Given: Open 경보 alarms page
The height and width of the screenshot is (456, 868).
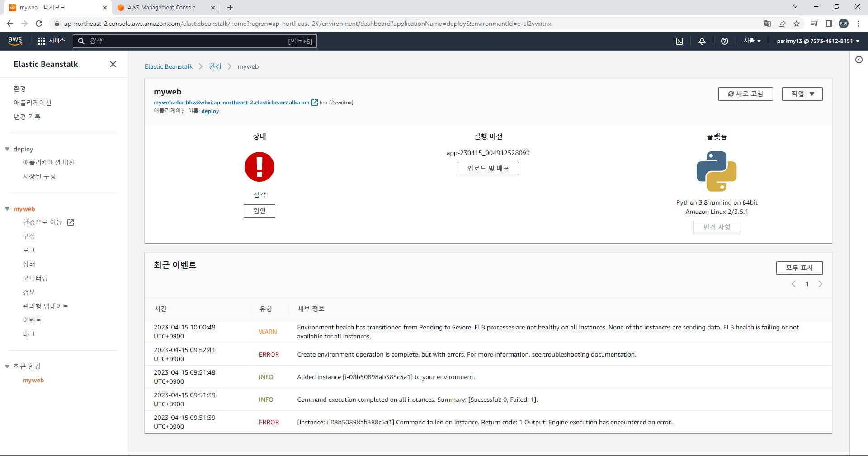Looking at the screenshot, I should [29, 292].
